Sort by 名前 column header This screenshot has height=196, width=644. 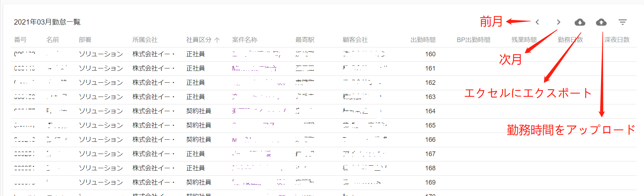(x=53, y=40)
